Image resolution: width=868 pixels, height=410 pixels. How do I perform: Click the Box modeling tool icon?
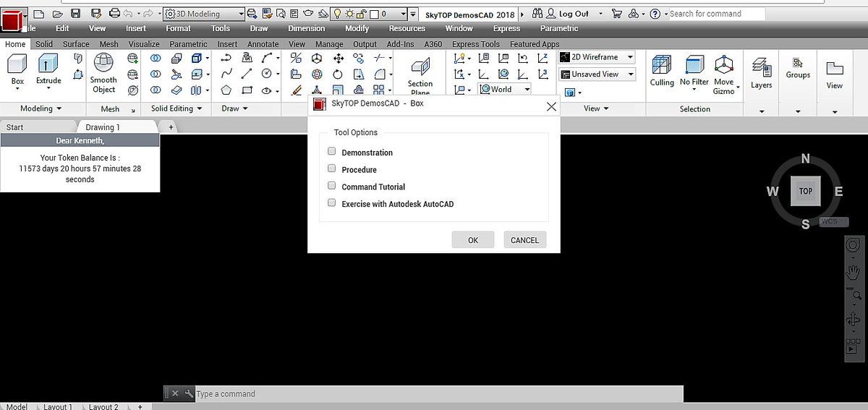17,64
